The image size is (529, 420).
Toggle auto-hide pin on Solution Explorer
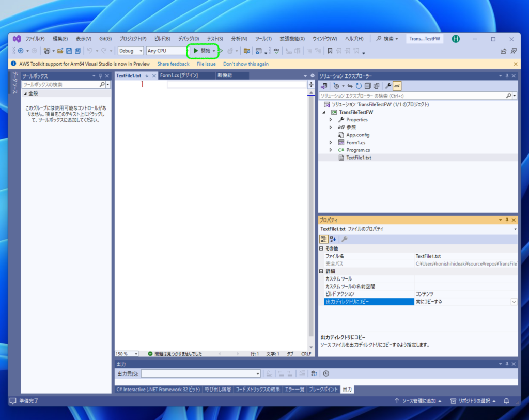[x=507, y=76]
